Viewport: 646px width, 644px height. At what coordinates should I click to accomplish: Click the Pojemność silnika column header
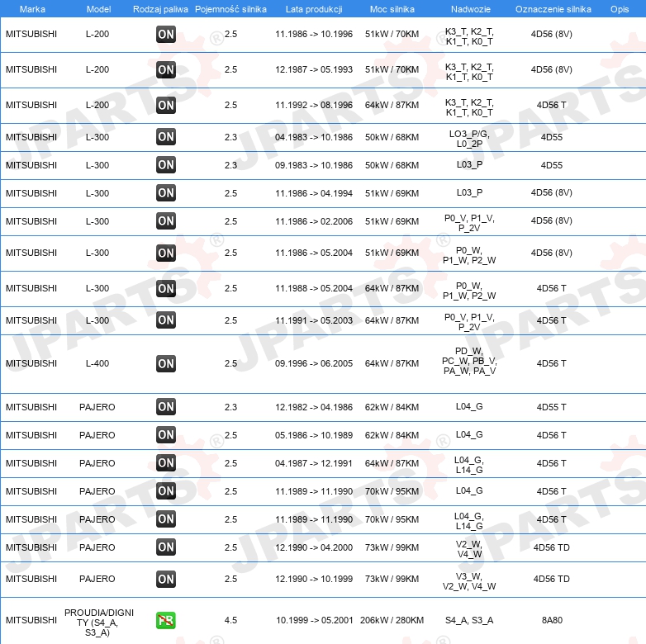click(230, 9)
